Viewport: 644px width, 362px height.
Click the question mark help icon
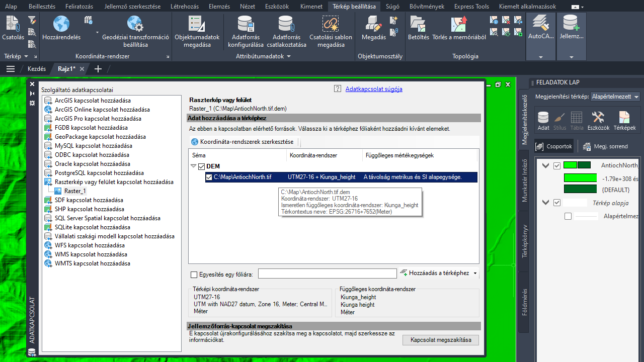coord(338,89)
